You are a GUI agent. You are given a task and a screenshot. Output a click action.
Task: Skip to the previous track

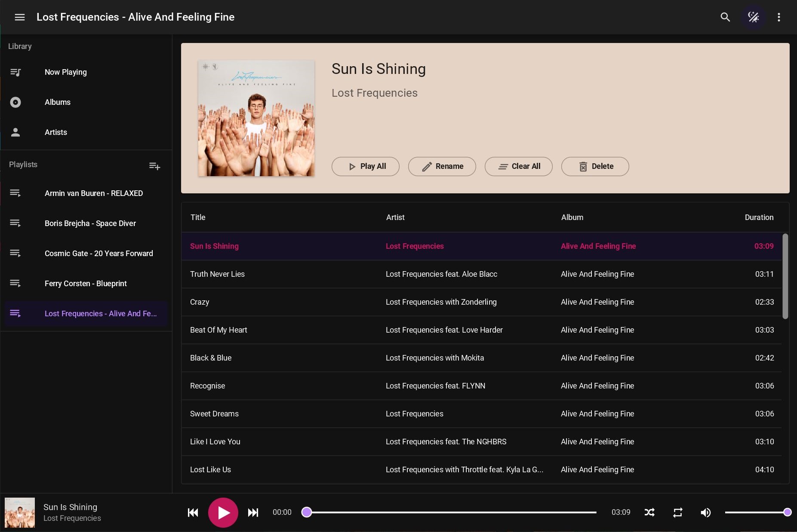[x=193, y=513]
